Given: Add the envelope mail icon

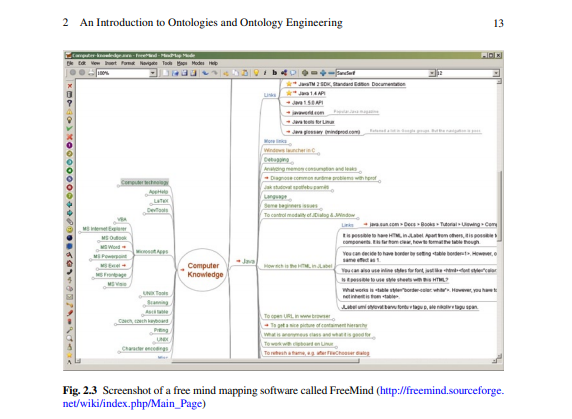Looking at the screenshot, I should coord(69,297).
